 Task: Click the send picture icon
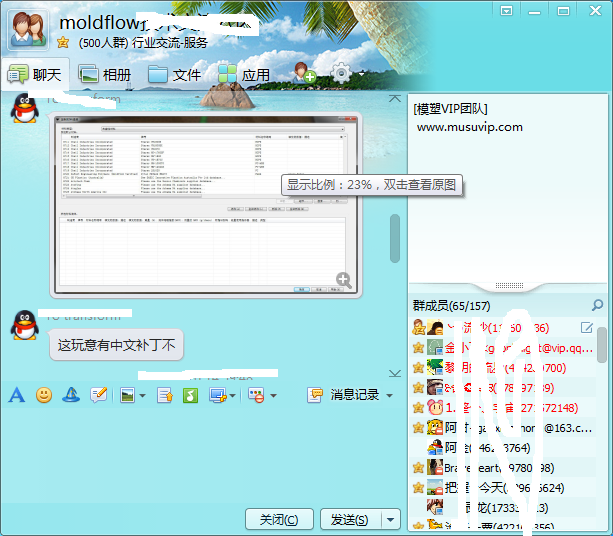127,395
